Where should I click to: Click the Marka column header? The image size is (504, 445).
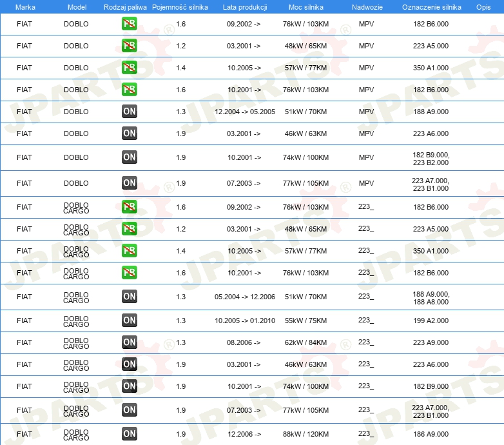click(x=25, y=7)
